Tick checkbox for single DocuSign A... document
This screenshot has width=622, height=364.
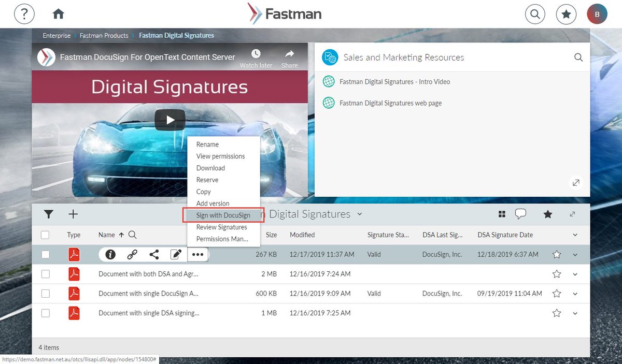[x=45, y=294]
